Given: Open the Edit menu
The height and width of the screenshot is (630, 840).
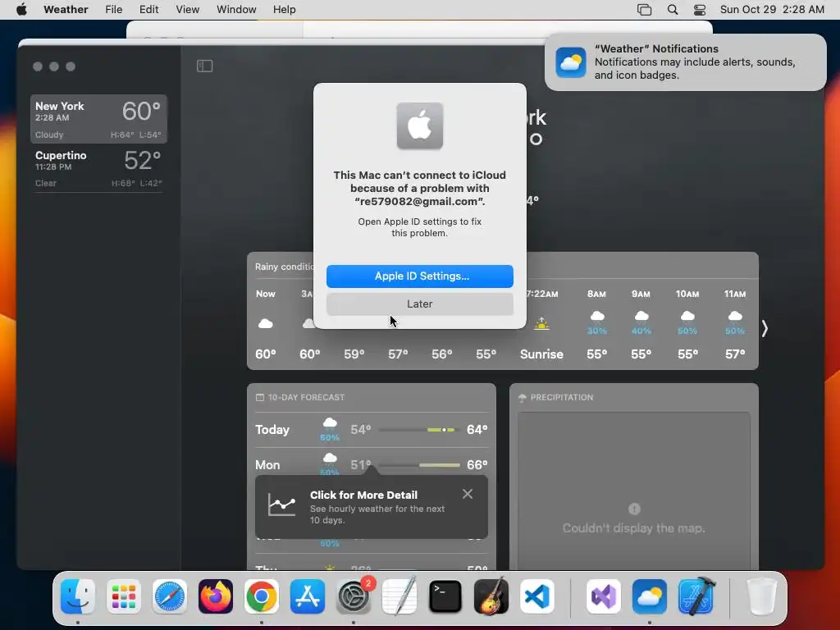Looking at the screenshot, I should pos(149,10).
